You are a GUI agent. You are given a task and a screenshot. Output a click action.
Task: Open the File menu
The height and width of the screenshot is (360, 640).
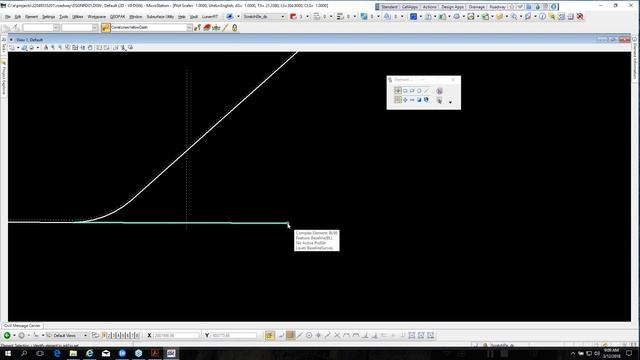click(x=7, y=17)
